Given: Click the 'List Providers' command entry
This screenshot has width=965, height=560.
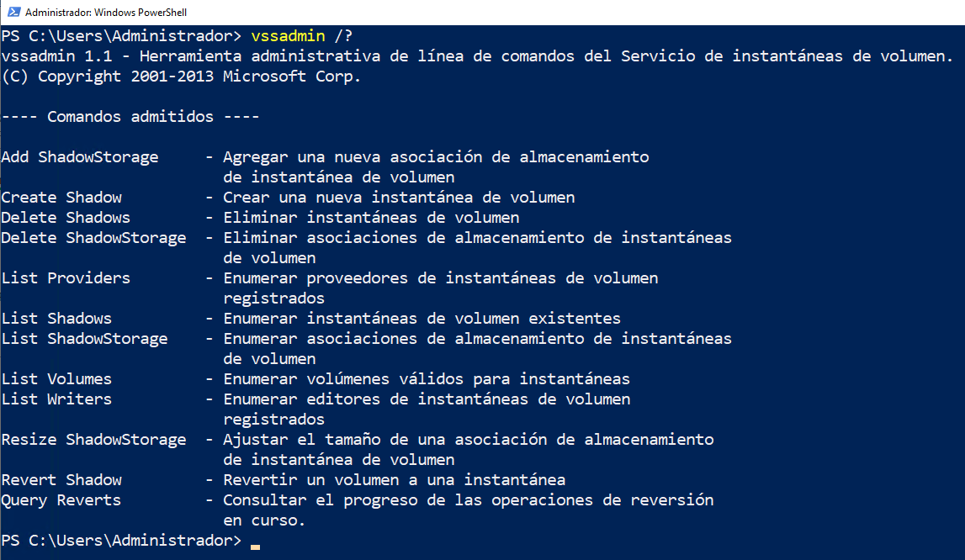Looking at the screenshot, I should 66,278.
